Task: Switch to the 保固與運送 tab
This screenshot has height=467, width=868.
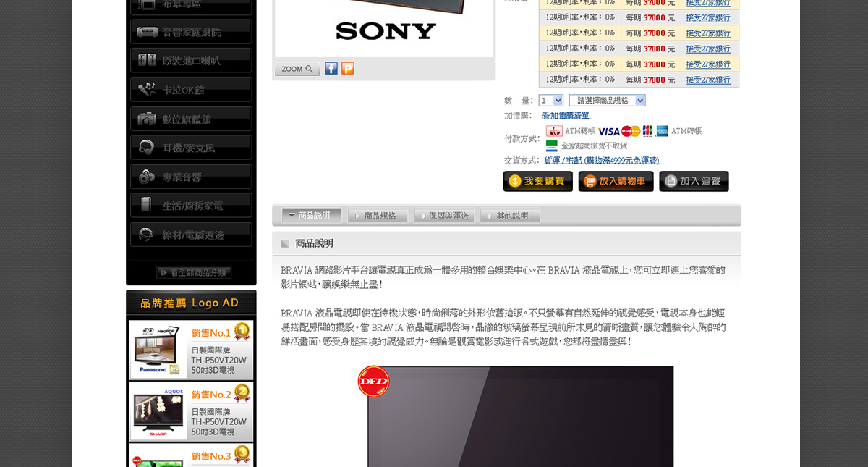Action: tap(444, 216)
